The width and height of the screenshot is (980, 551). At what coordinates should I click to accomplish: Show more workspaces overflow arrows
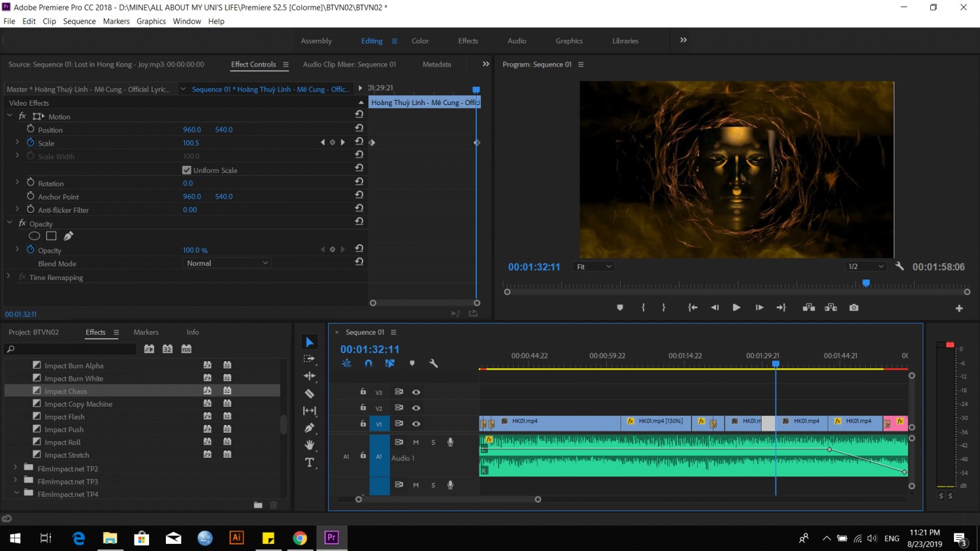tap(683, 40)
